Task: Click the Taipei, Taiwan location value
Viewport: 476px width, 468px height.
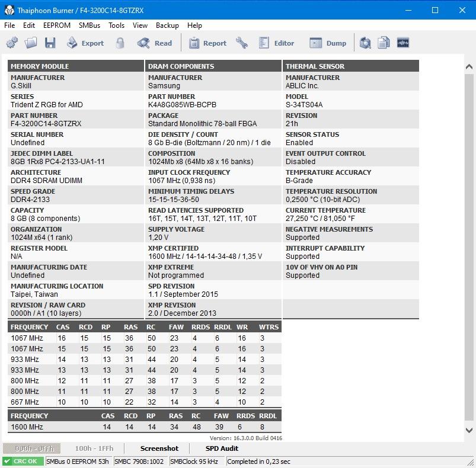Action: click(34, 294)
